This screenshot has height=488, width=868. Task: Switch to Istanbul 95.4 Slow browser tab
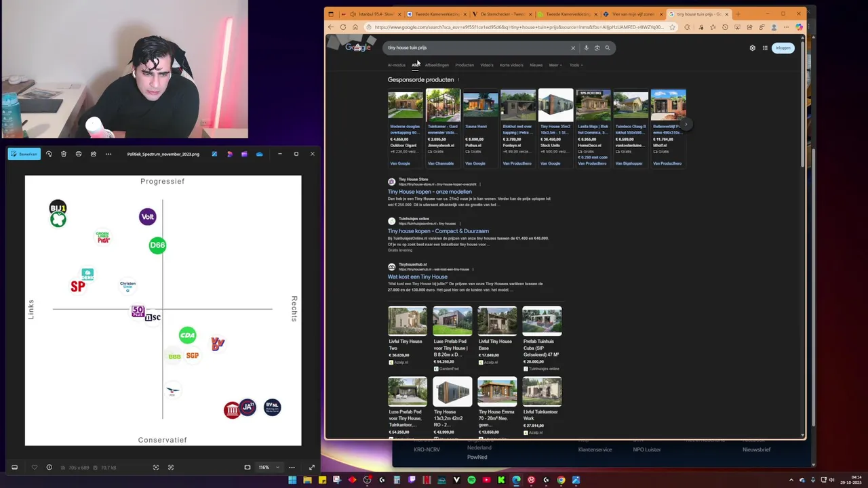(372, 14)
